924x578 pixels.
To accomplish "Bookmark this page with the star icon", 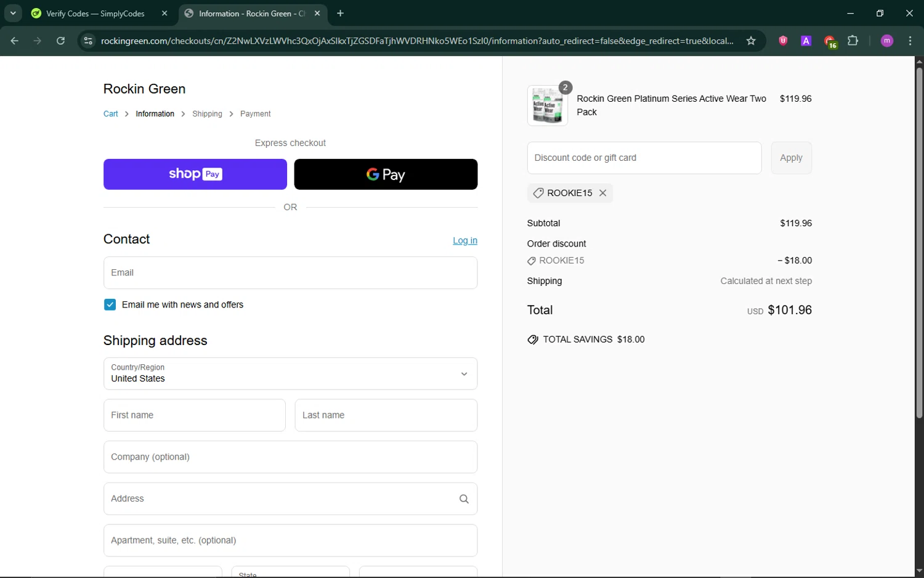I will click(x=751, y=41).
